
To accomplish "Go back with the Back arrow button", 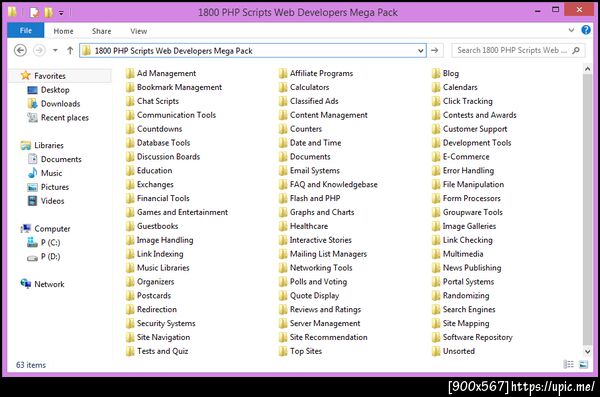I will click(20, 50).
